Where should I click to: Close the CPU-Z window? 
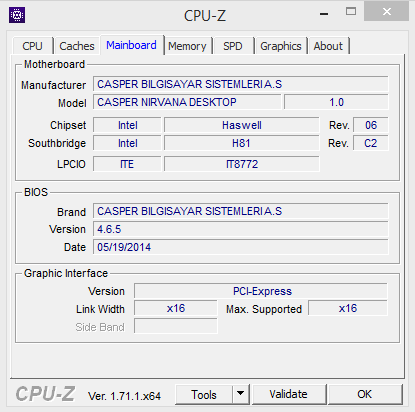click(x=387, y=11)
